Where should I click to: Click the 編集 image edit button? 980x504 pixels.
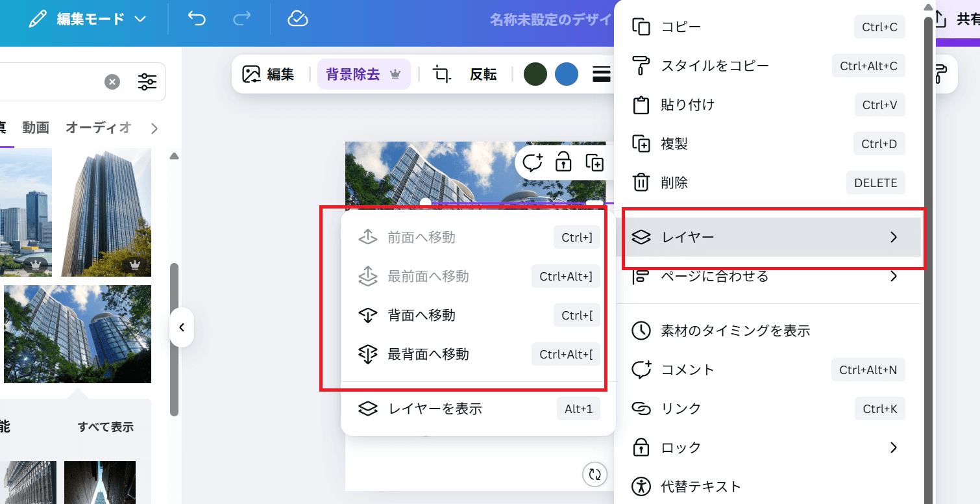268,75
